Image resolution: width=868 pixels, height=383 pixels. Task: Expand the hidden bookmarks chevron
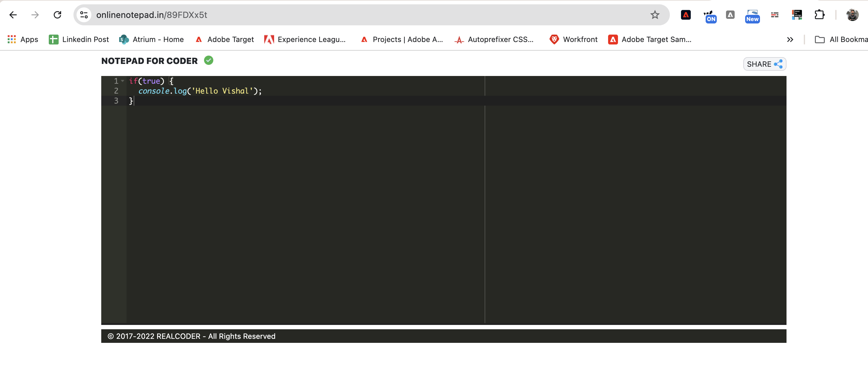(790, 40)
